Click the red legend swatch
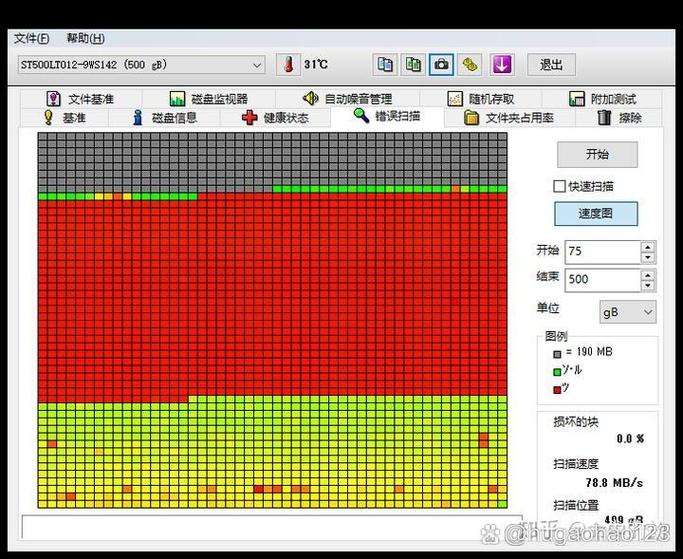683x559 pixels. point(557,390)
